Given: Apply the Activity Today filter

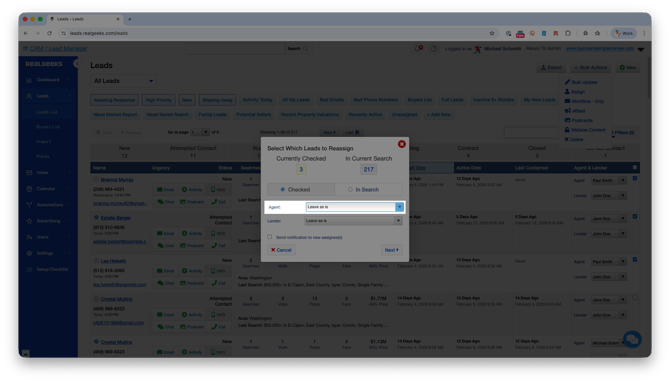Looking at the screenshot, I should [x=257, y=100].
